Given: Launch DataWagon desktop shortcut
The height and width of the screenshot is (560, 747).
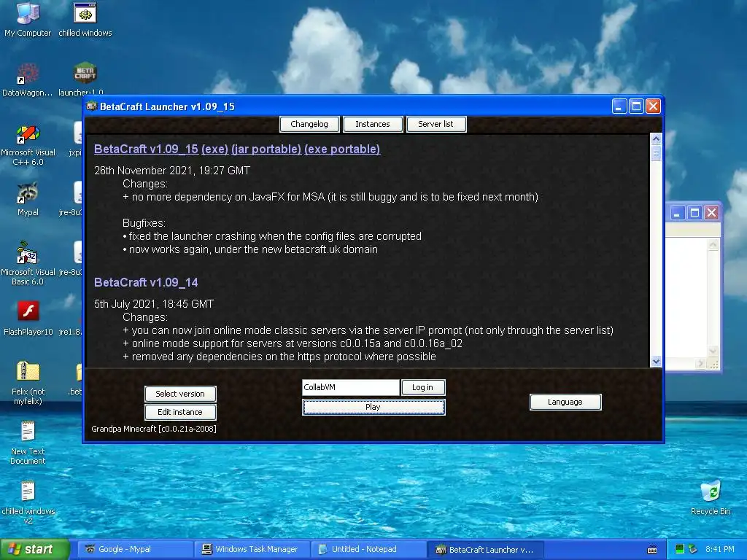Looking at the screenshot, I should (x=28, y=79).
